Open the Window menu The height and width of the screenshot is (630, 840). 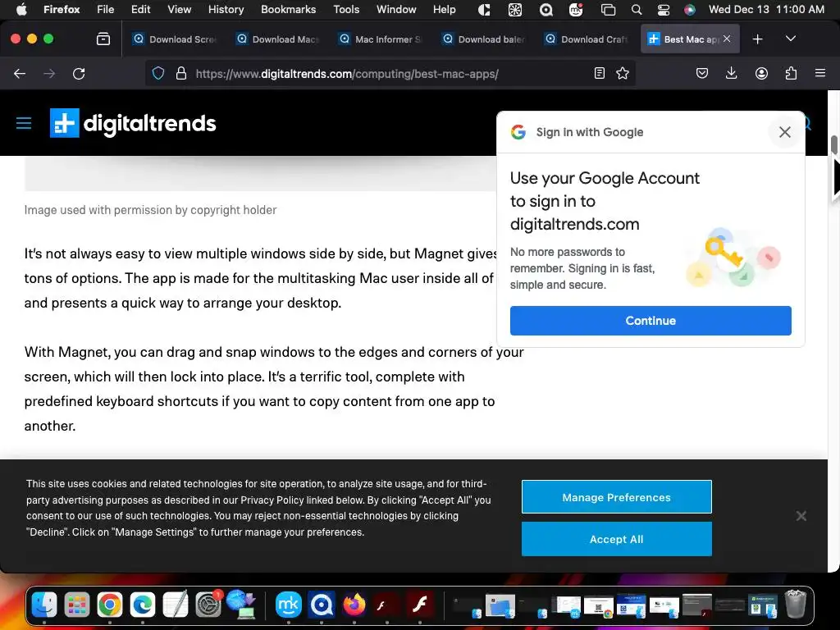[x=396, y=9]
